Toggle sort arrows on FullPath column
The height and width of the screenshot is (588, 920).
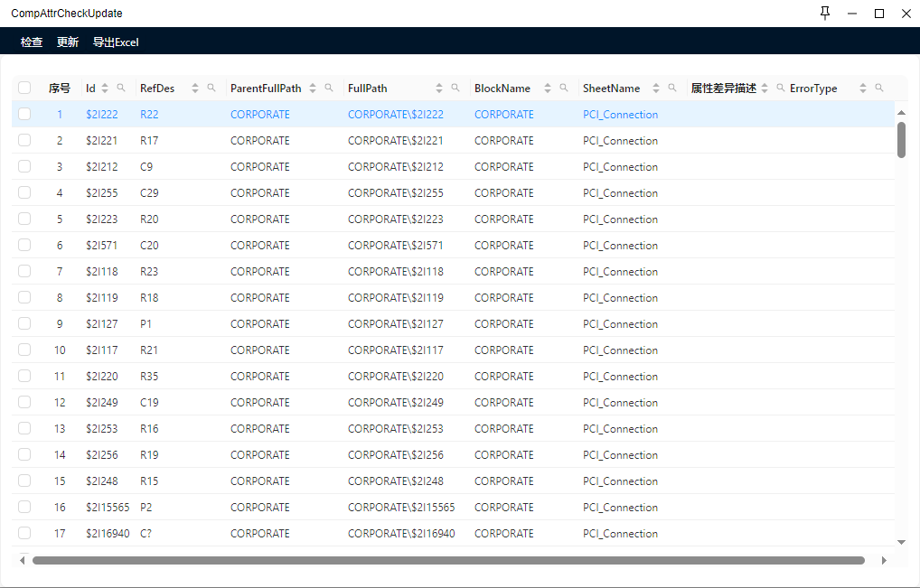coord(439,89)
